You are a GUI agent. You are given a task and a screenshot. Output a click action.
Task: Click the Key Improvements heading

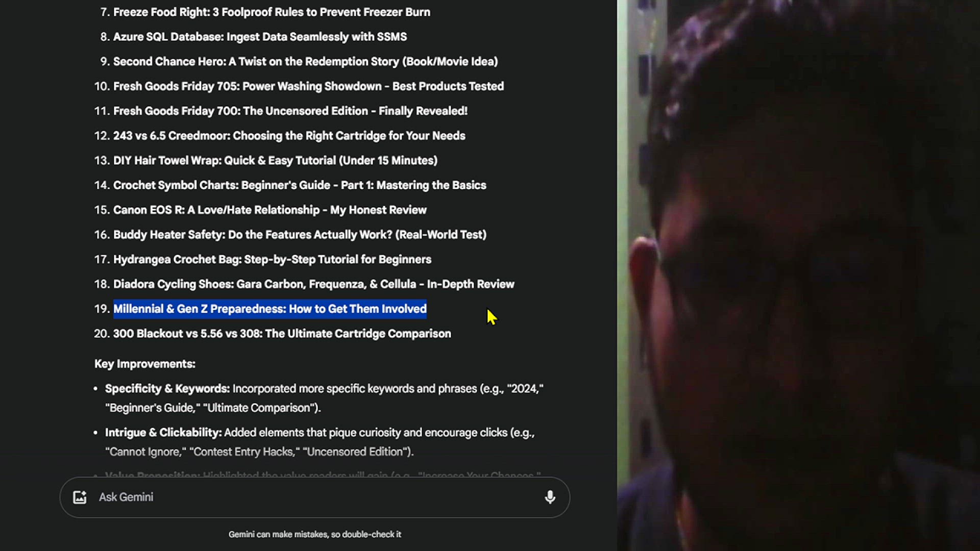(145, 364)
